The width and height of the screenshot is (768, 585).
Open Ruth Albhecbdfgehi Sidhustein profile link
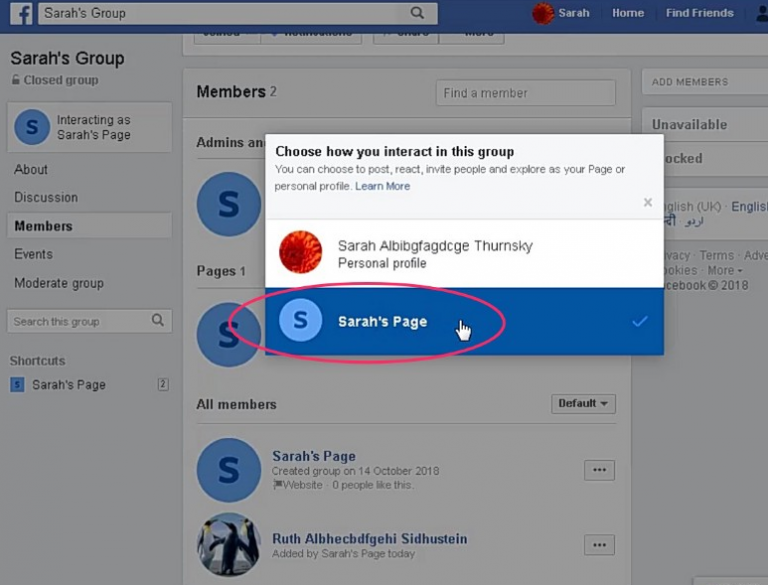[x=370, y=539]
